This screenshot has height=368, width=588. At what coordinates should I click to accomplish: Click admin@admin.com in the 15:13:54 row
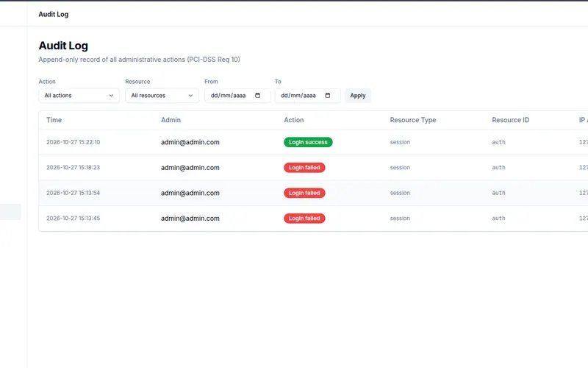pos(190,193)
